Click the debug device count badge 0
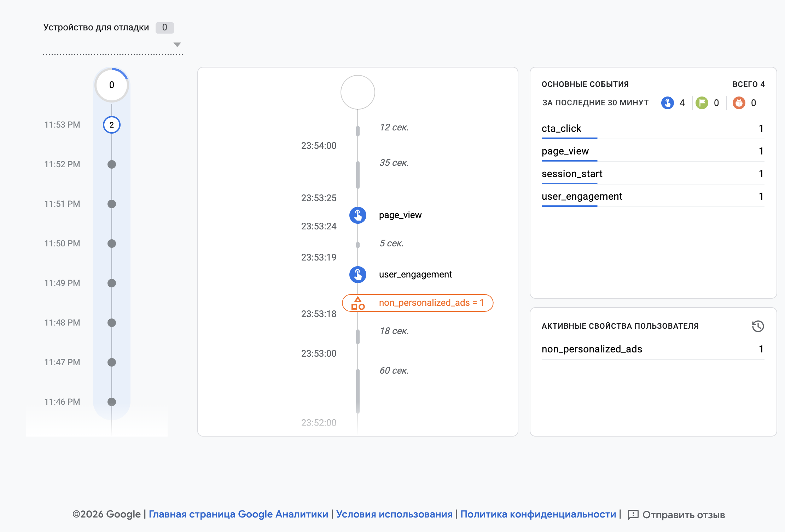Viewport: 785px width, 532px height. [164, 28]
